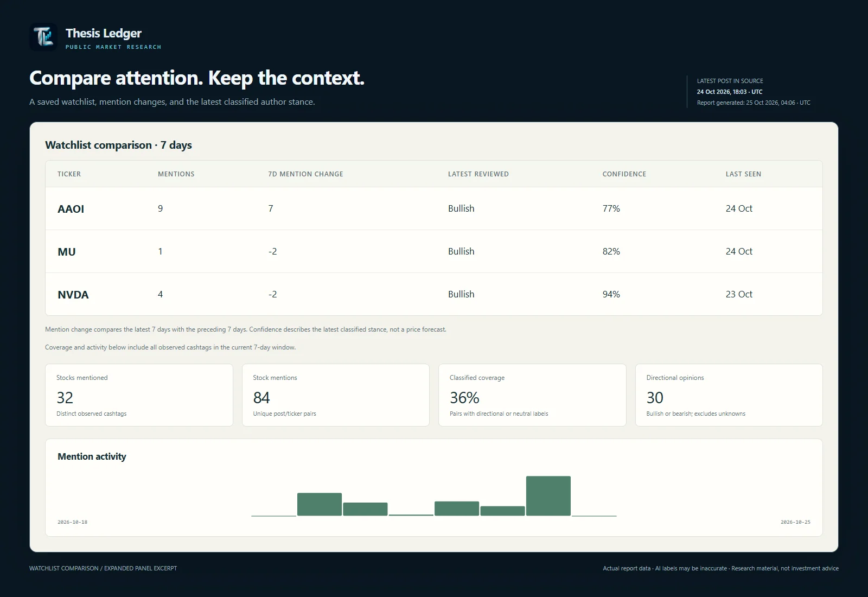This screenshot has width=868, height=597.
Task: Click MU 7D mention change -2
Action: click(272, 251)
